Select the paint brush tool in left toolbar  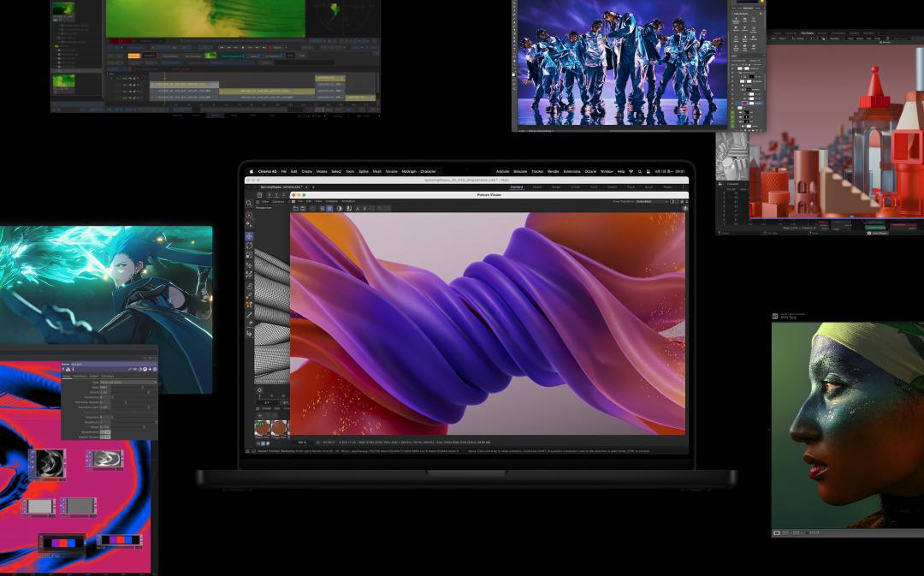[249, 315]
